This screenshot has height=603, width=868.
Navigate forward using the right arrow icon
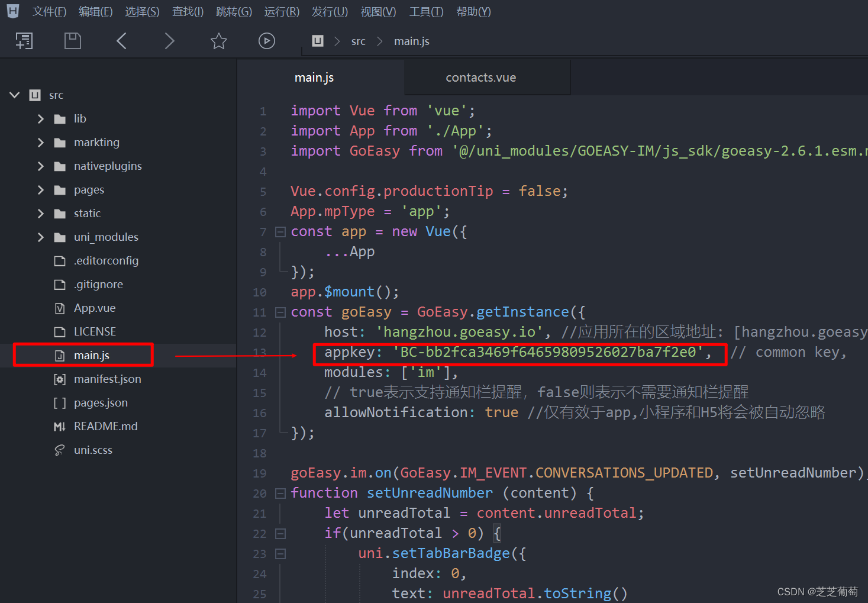tap(170, 41)
